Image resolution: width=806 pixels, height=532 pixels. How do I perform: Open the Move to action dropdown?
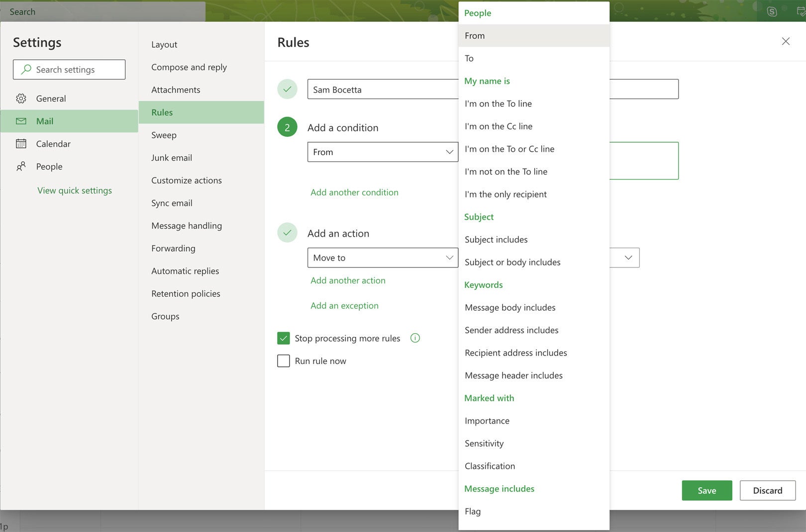pyautogui.click(x=383, y=258)
